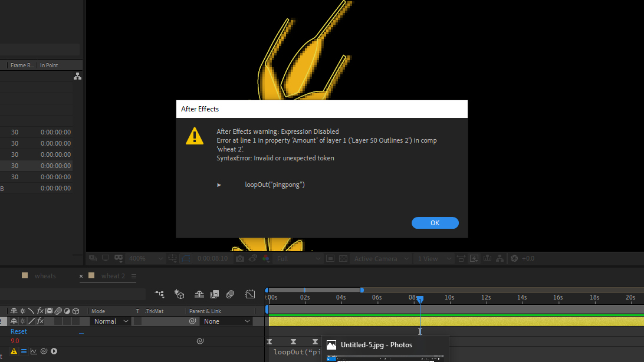
Task: Click the expression error warning triangle icon
Action: click(x=14, y=351)
